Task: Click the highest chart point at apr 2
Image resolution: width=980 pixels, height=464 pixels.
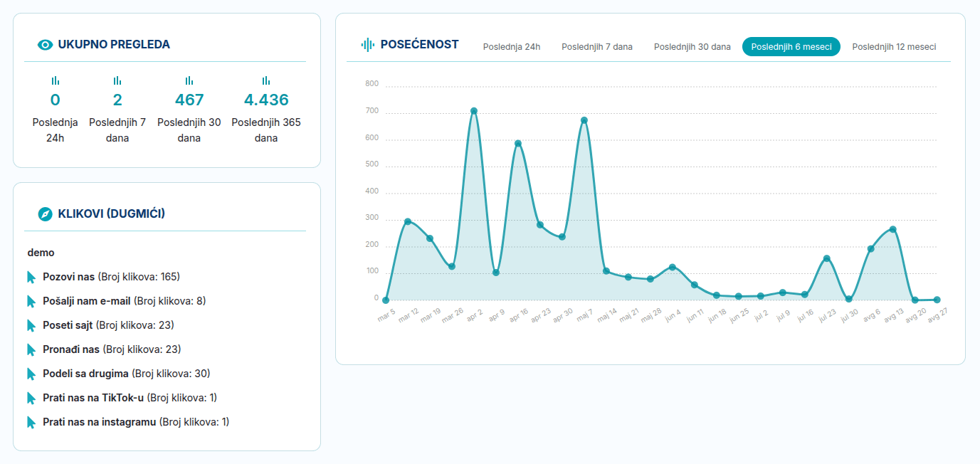Action: (474, 111)
